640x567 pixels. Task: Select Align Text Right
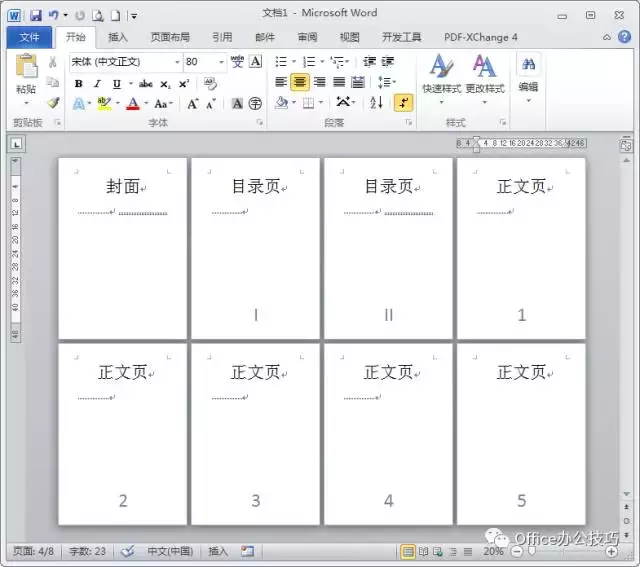[x=320, y=82]
